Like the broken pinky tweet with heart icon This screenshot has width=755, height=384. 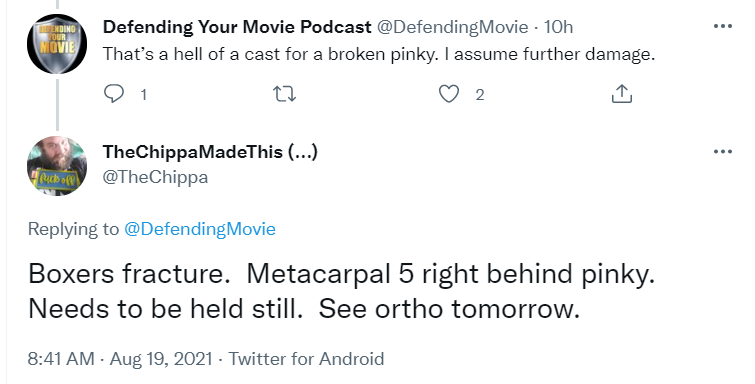point(449,94)
